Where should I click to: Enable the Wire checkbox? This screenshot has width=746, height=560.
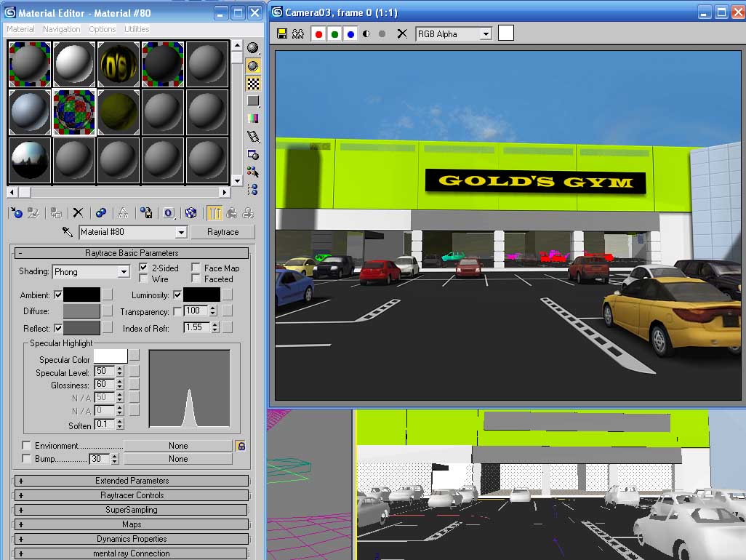pos(143,279)
